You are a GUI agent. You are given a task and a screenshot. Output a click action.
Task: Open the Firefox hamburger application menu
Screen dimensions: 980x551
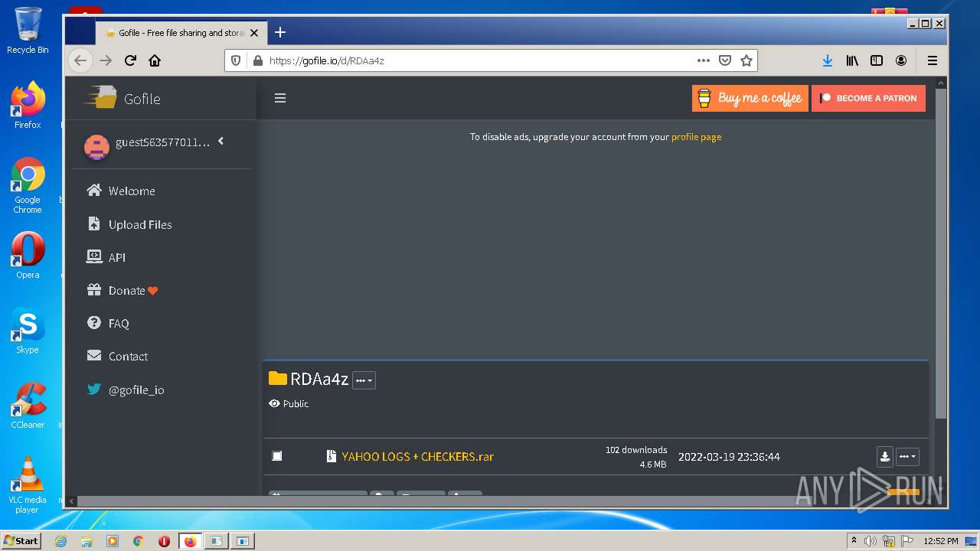[x=933, y=60]
